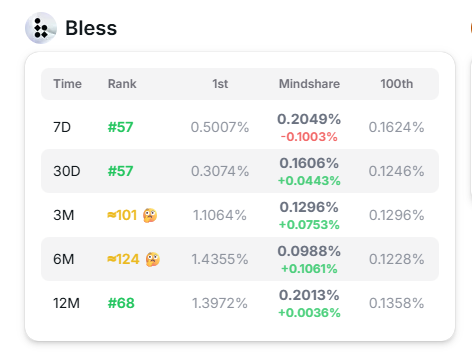Screen dimensions: 472x363
Task: Click the ≈101 rank value
Action: tap(122, 215)
